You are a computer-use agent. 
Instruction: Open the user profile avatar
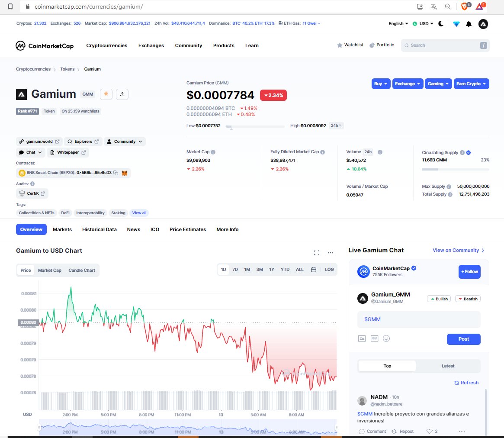(x=483, y=24)
